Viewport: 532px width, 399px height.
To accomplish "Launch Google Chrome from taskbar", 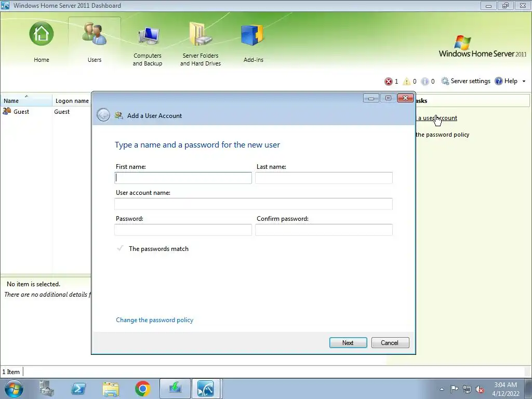I will click(x=142, y=389).
